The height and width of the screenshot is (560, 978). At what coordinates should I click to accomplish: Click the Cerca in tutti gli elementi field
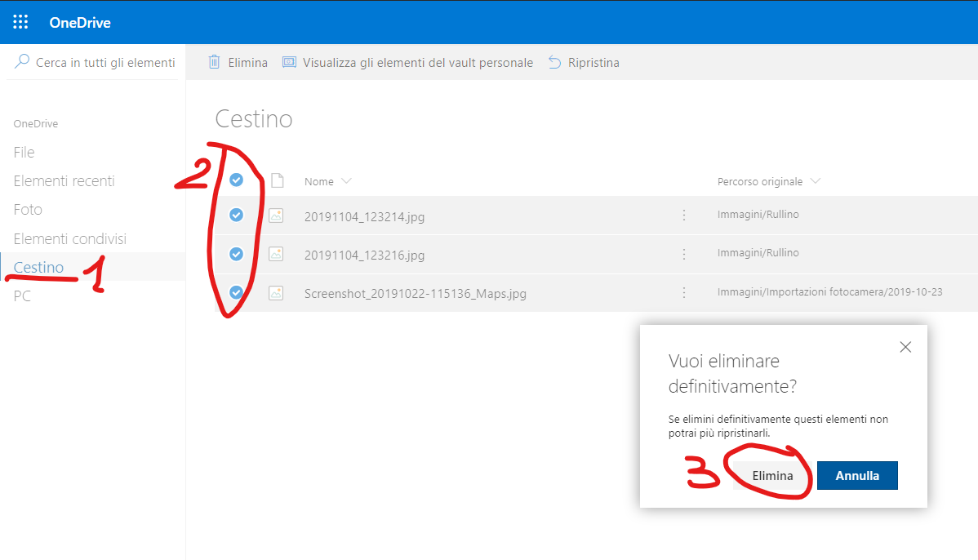(104, 63)
